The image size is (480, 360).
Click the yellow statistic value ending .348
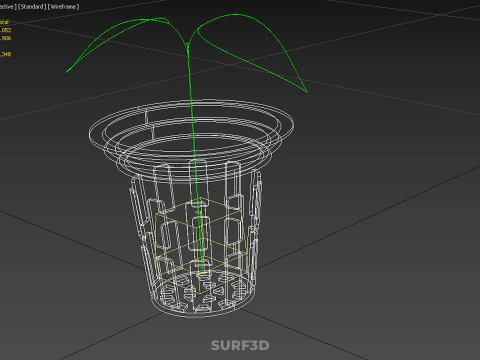tap(6, 54)
